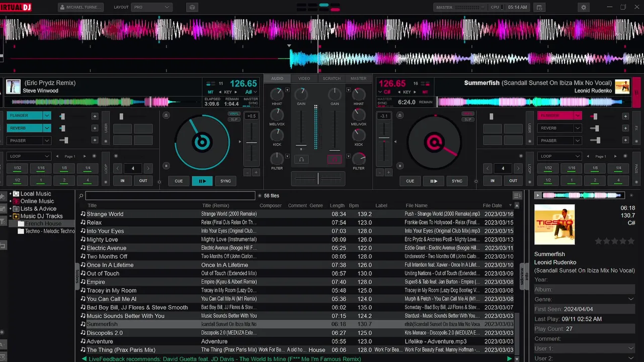Select Local Music folder
The height and width of the screenshot is (362, 644).
point(35,194)
